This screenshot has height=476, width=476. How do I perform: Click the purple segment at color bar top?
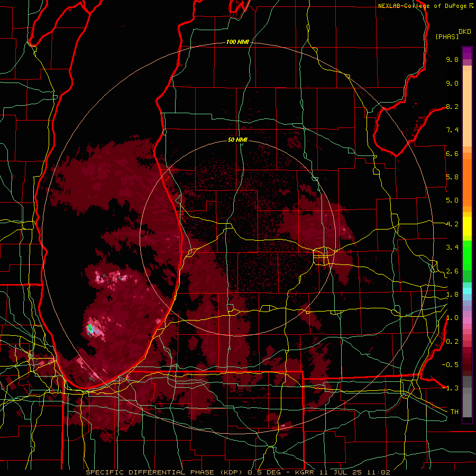point(467,53)
